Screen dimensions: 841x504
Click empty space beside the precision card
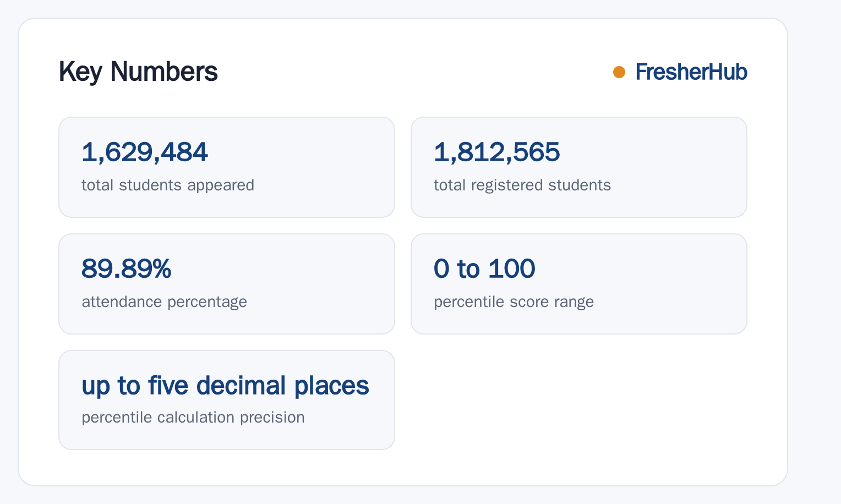[x=579, y=400]
